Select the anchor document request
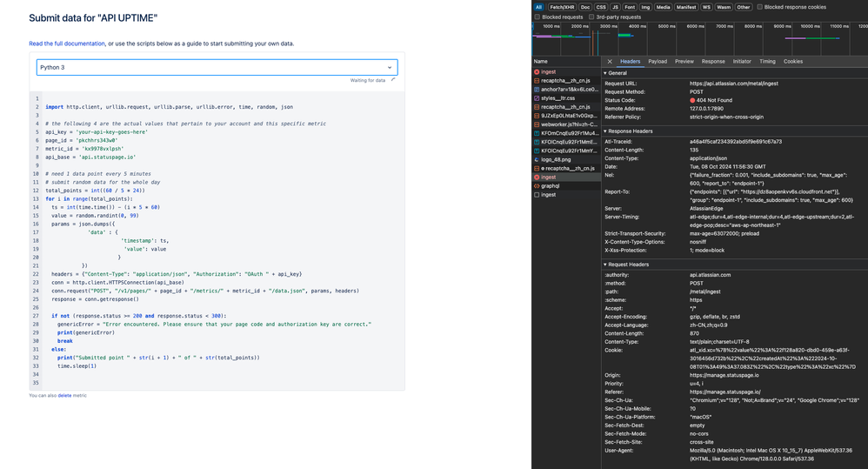The image size is (868, 469). 566,89
